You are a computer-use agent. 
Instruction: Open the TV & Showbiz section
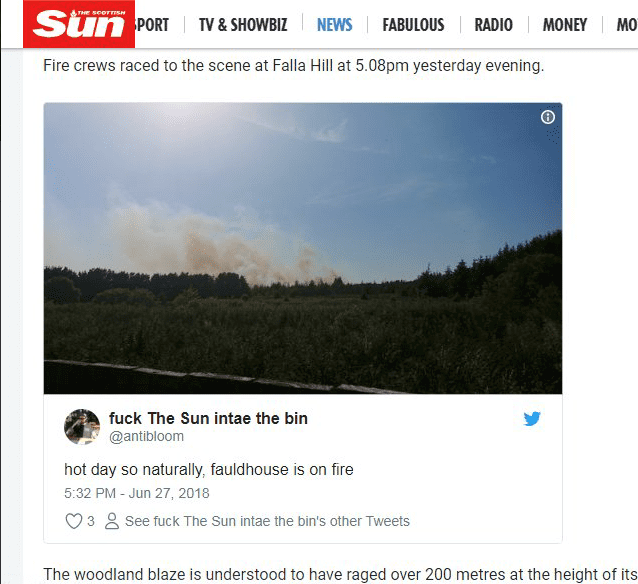(243, 25)
